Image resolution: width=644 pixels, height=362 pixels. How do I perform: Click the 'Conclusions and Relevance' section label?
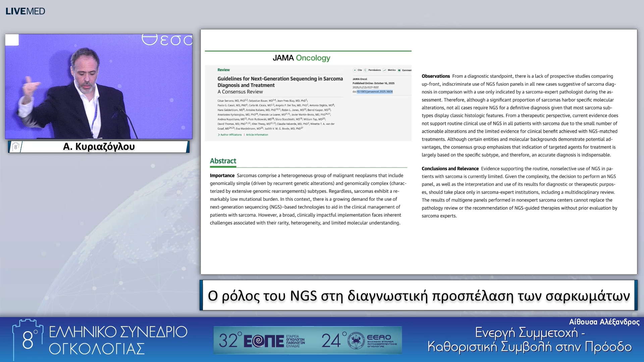pos(450,169)
